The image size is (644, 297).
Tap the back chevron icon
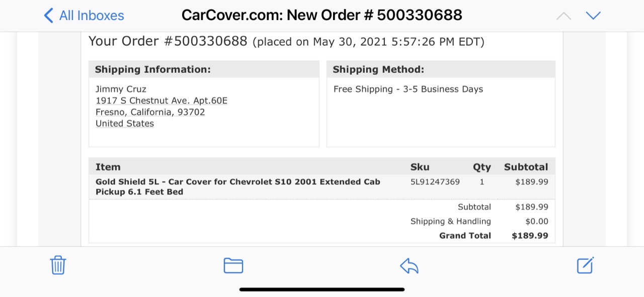48,16
